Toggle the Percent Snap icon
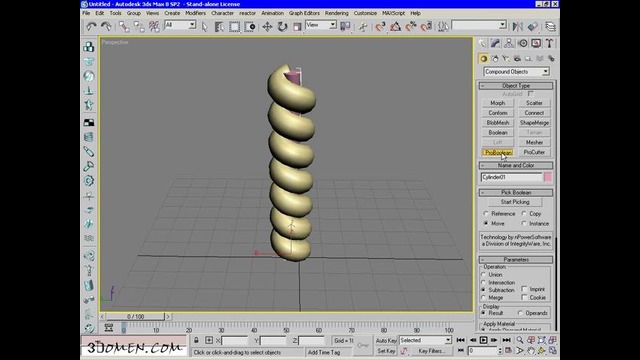640x360 pixels. coord(411,27)
